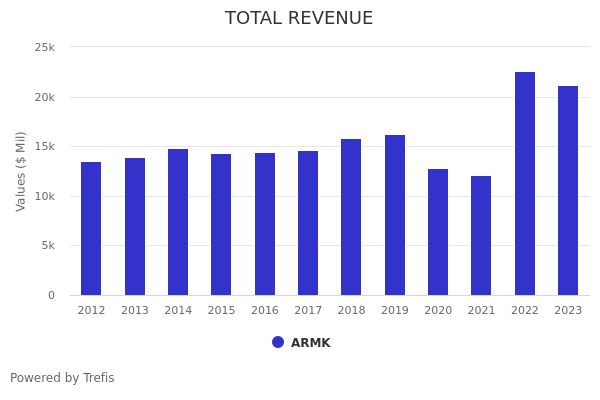The width and height of the screenshot is (600, 400).
Task: Click the 2020 revenue bar
Action: coord(438,232)
